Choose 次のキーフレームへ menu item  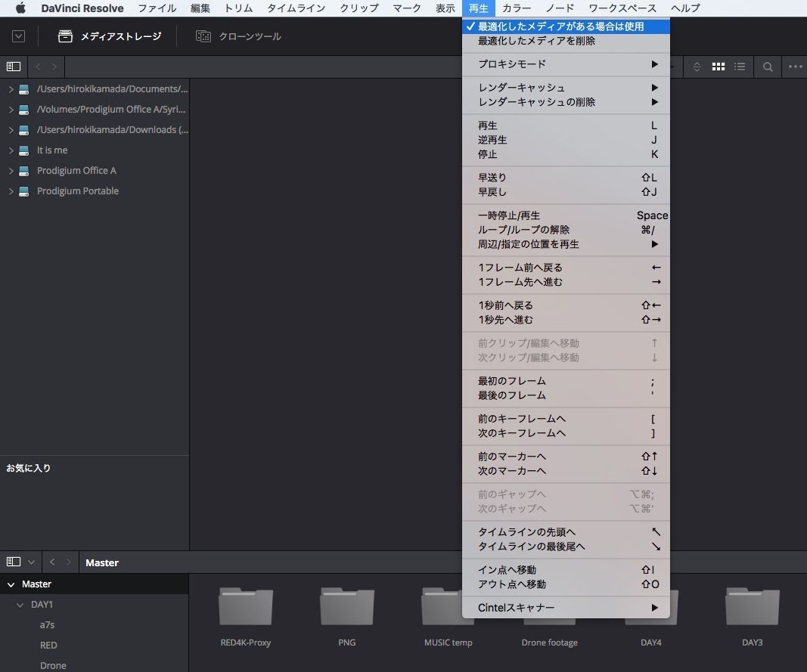click(566, 433)
